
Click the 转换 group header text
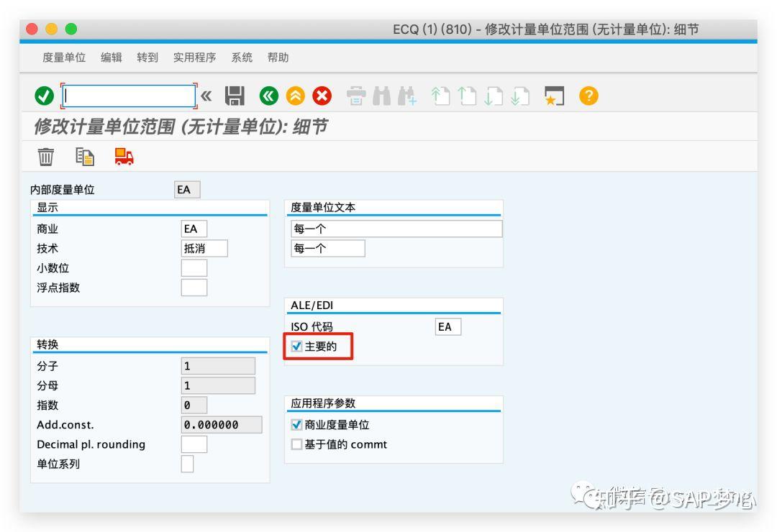47,344
